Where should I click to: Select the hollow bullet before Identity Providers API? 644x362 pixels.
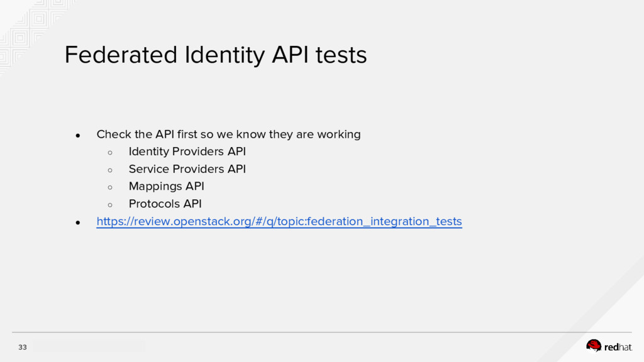click(x=109, y=152)
